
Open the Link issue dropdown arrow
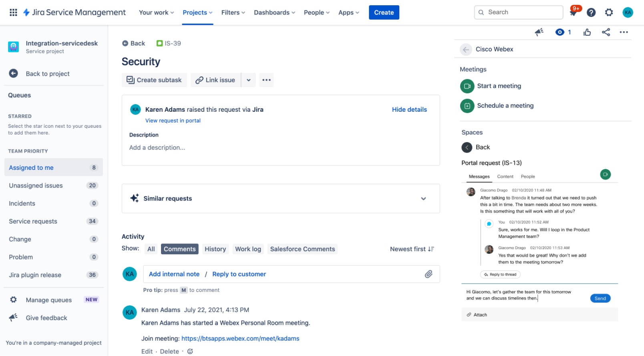coord(249,80)
